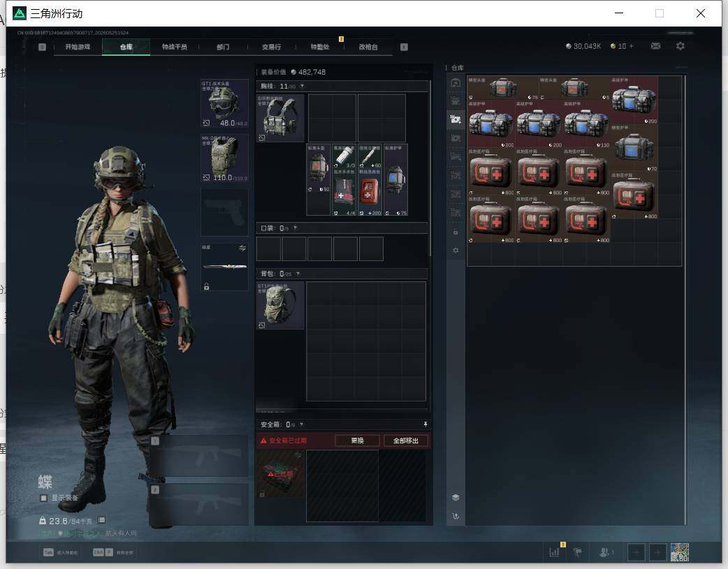Open the warehouse sidebar gear icon
This screenshot has height=569, width=728.
456,250
